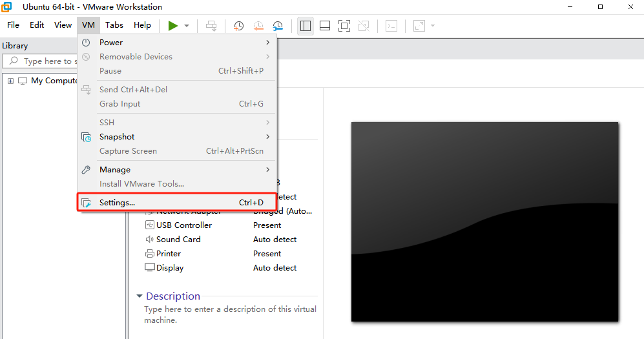Click the revert to snapshot icon
This screenshot has height=339, width=644.
[258, 26]
